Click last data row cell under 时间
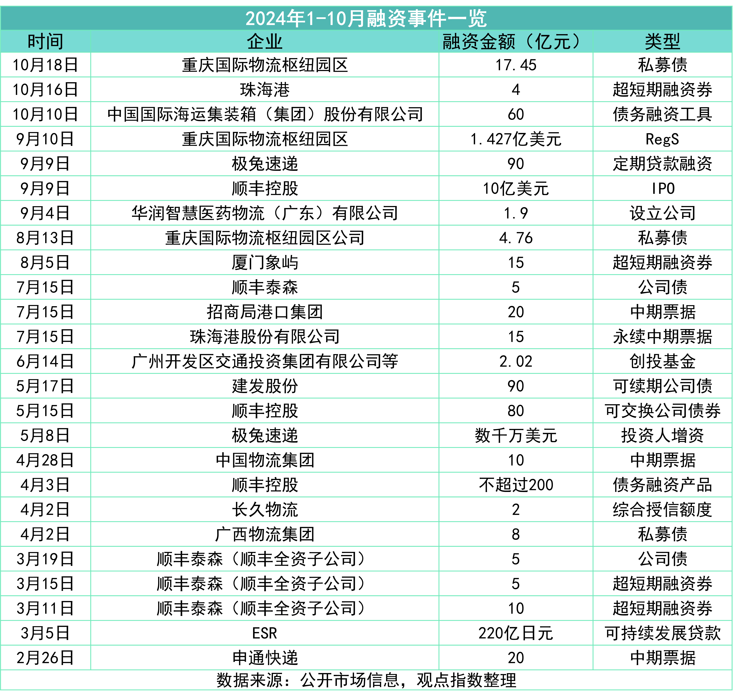 [x=46, y=657]
